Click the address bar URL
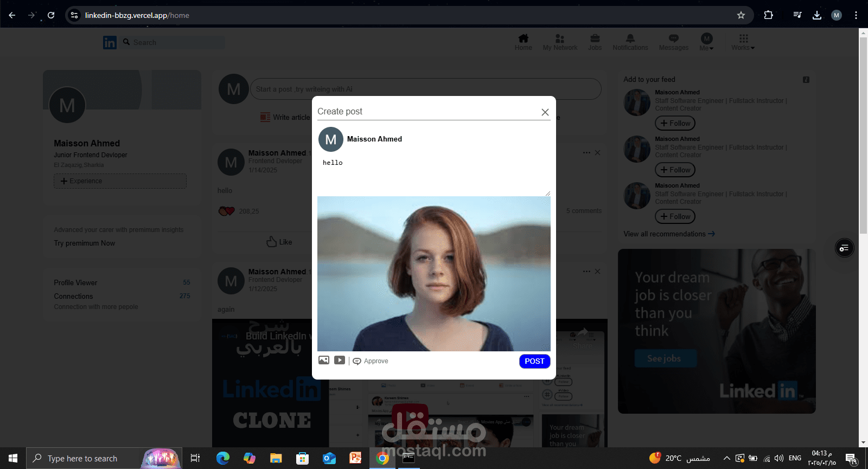 (x=137, y=15)
